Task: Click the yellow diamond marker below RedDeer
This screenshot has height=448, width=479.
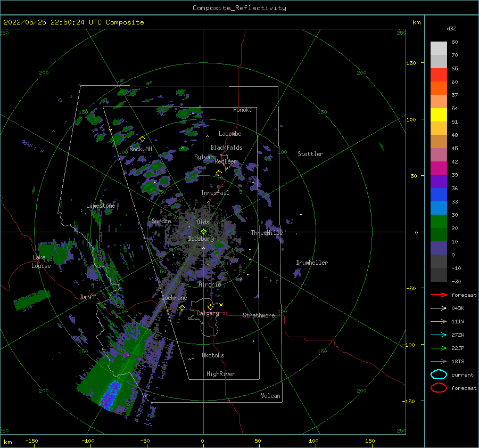Action: coord(219,173)
